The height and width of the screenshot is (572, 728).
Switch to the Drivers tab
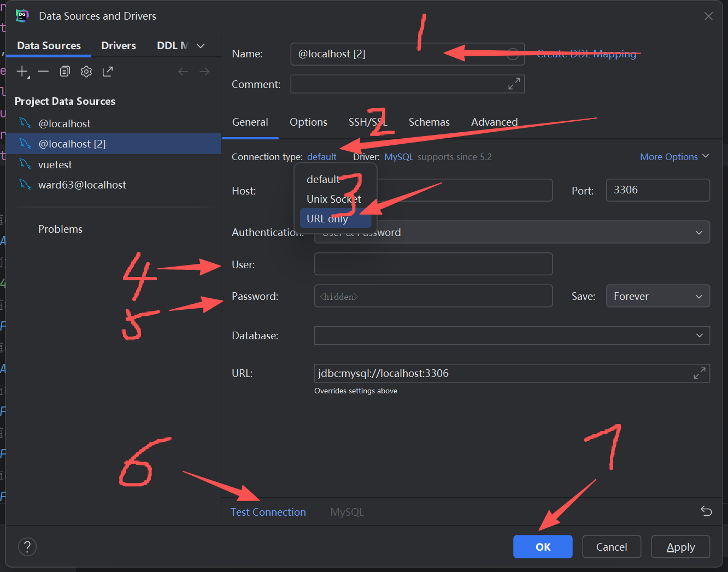click(x=118, y=45)
